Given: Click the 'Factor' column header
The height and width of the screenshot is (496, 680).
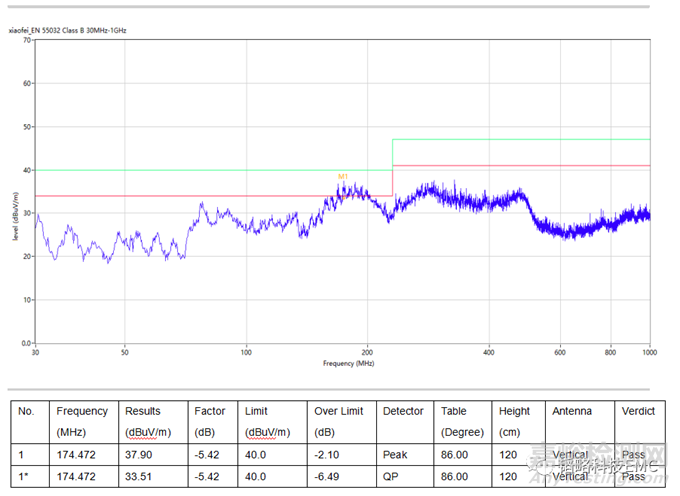Looking at the screenshot, I should pyautogui.click(x=210, y=411).
